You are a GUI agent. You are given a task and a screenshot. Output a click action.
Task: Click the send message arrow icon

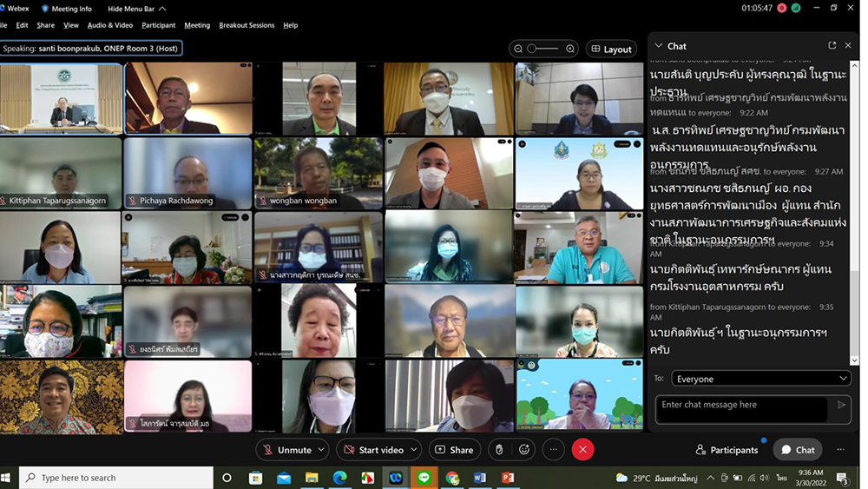coord(841,405)
